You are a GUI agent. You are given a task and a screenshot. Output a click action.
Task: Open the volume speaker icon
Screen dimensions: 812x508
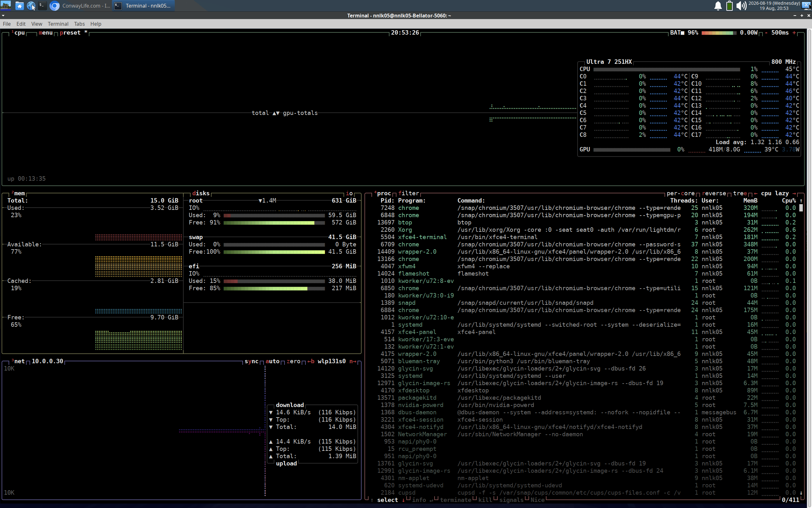point(741,6)
